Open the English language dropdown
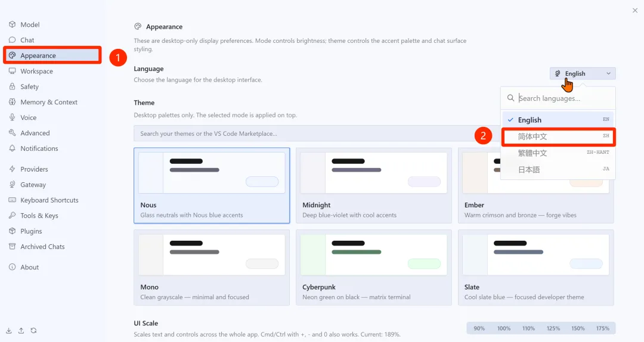This screenshot has width=644, height=342. coord(583,73)
